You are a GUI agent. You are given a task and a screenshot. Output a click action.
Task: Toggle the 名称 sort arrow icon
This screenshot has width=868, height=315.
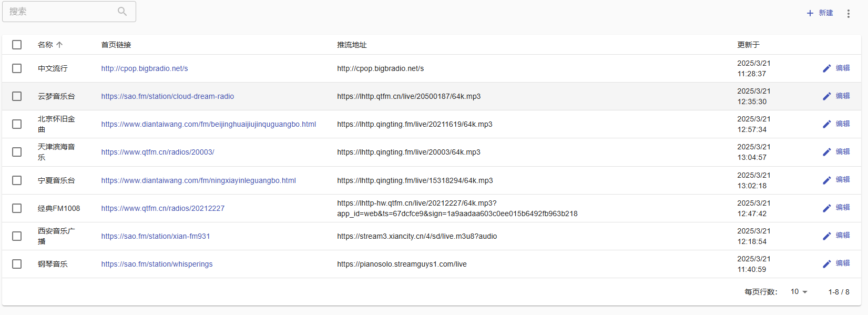click(x=59, y=45)
